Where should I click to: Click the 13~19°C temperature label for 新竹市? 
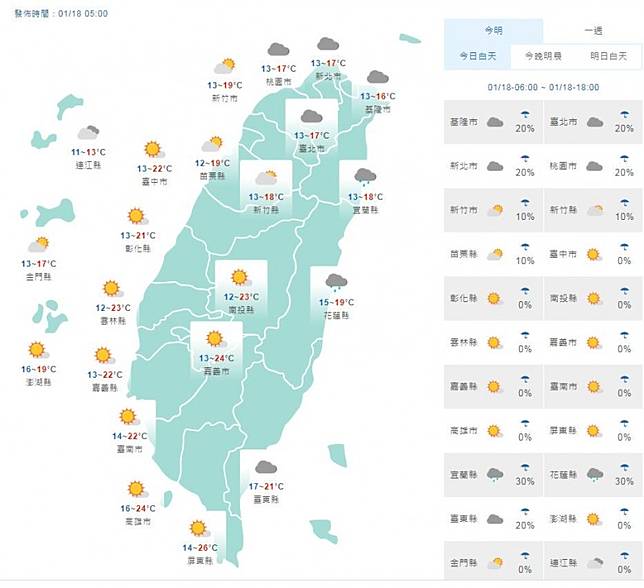click(224, 86)
